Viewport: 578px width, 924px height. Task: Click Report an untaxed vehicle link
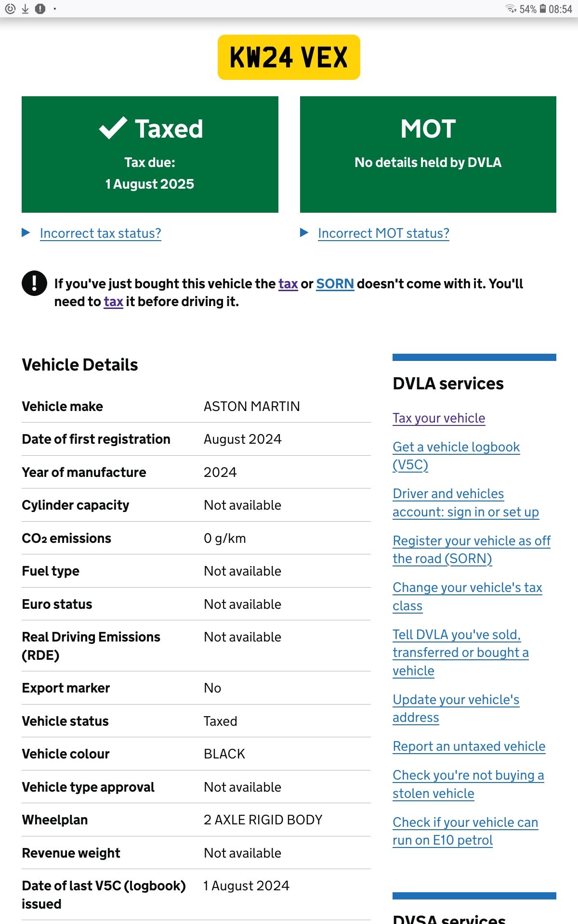point(469,746)
